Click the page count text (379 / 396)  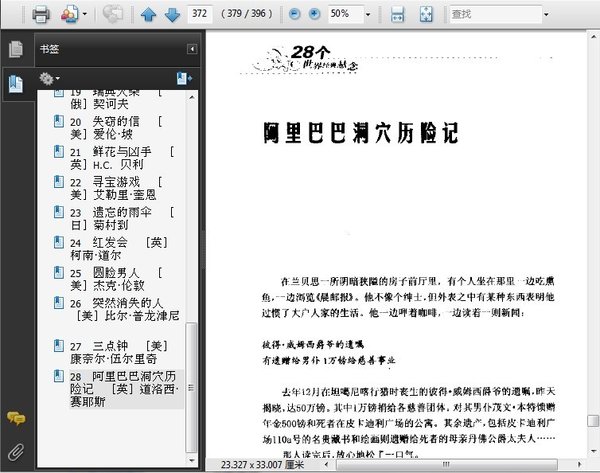pos(247,14)
